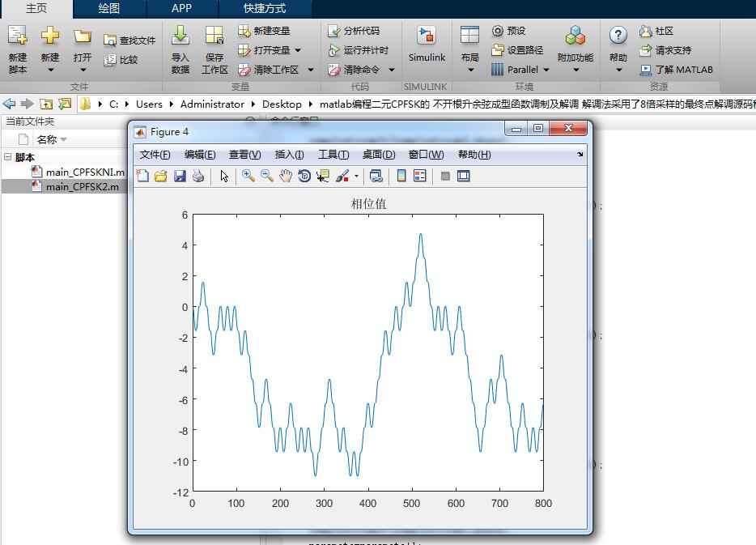Screen dimensions: 756x545
Task: Click Show Plot Tools and Dock icon
Action: coord(463,176)
